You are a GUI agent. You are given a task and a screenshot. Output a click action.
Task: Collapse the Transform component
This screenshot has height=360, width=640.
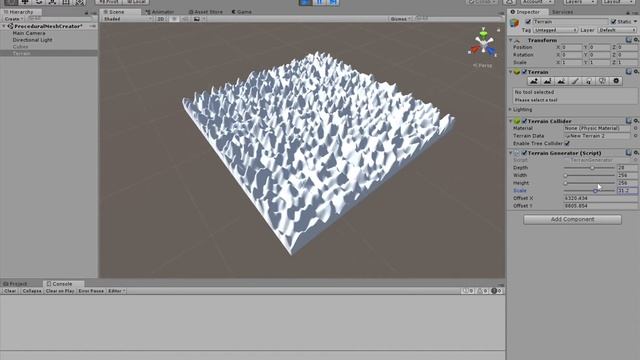tap(511, 40)
